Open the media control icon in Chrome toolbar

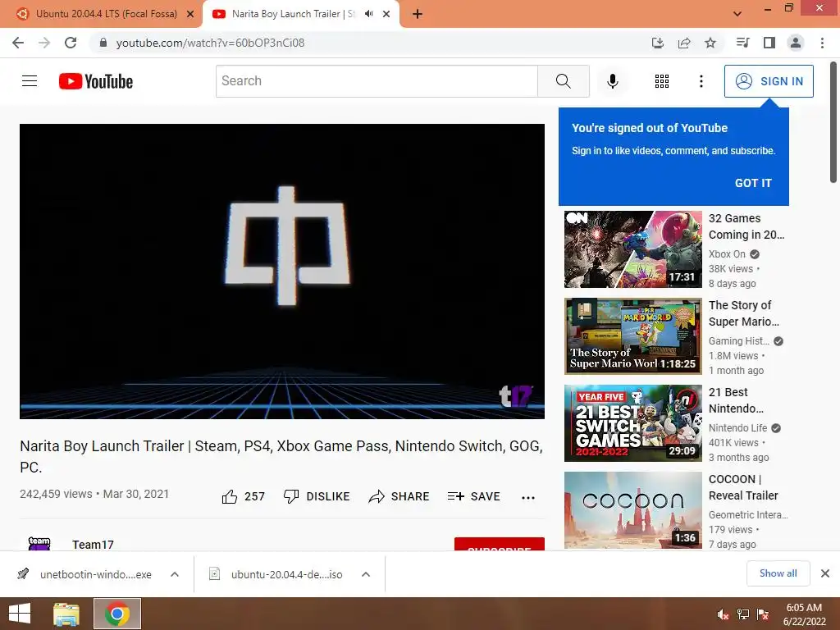coord(742,43)
